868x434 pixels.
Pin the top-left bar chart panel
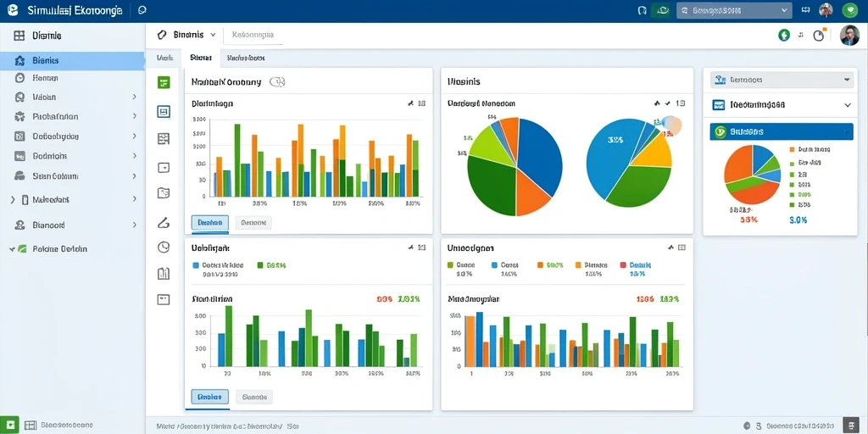[x=411, y=103]
